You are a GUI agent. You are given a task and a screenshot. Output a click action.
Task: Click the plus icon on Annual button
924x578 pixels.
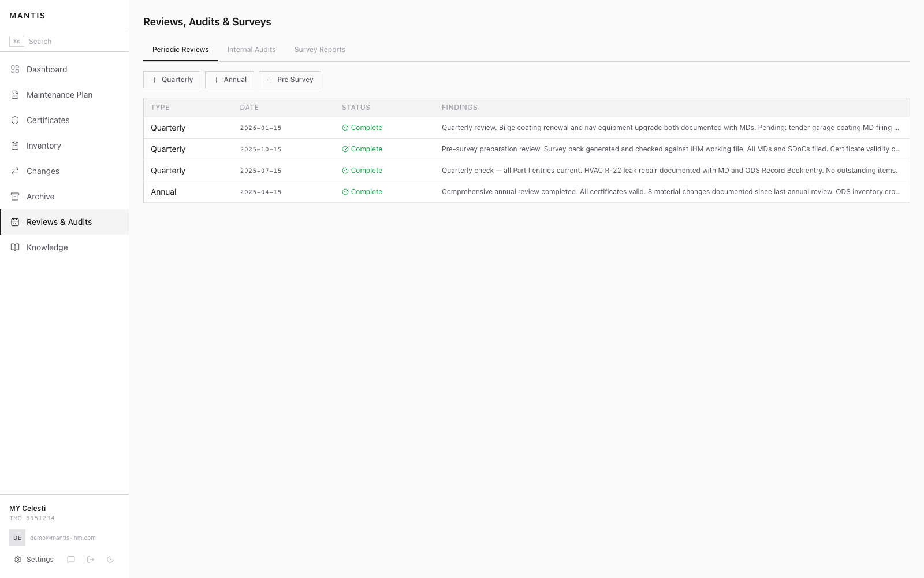(x=216, y=80)
